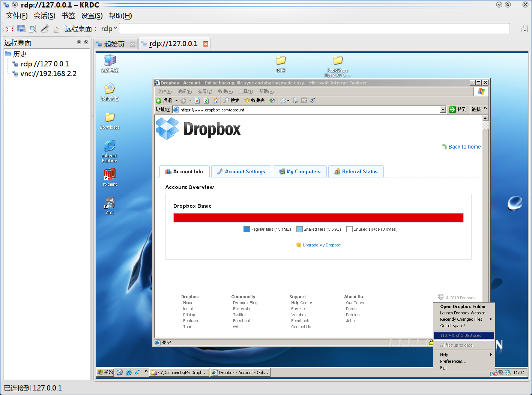Open the back history dropdown arrow in IE

tap(176, 101)
